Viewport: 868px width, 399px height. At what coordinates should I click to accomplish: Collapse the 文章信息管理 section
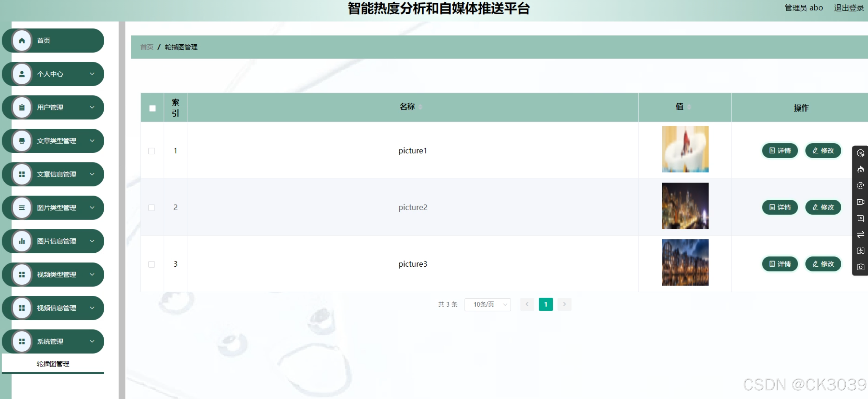coord(92,174)
